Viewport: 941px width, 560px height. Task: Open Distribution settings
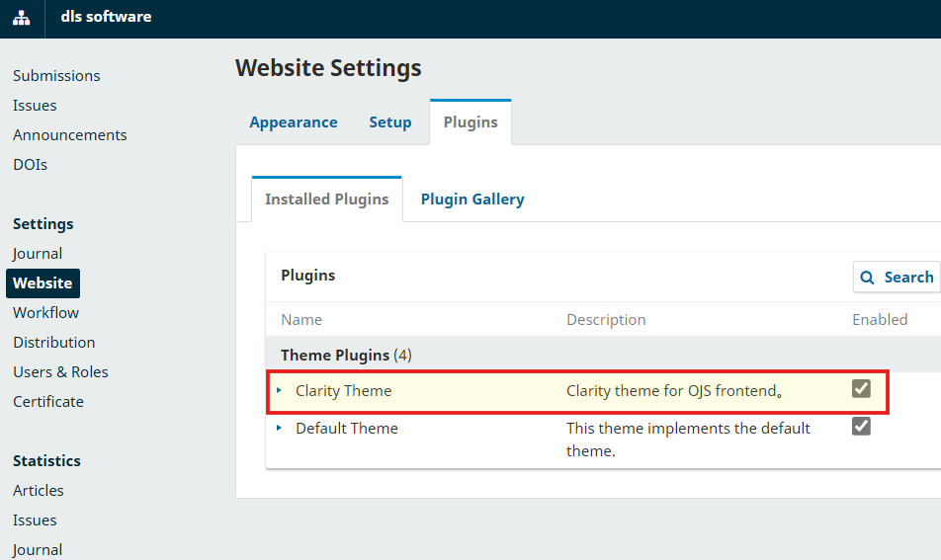click(54, 343)
